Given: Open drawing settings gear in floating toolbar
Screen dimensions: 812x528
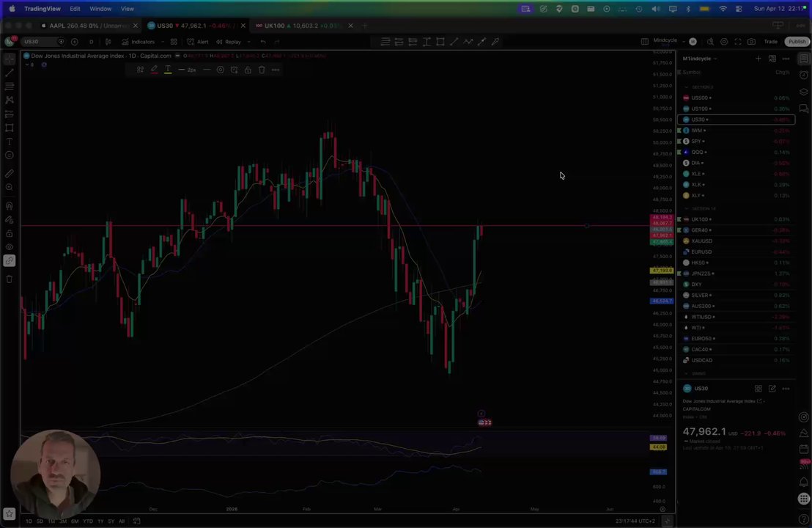Looking at the screenshot, I should [220, 70].
